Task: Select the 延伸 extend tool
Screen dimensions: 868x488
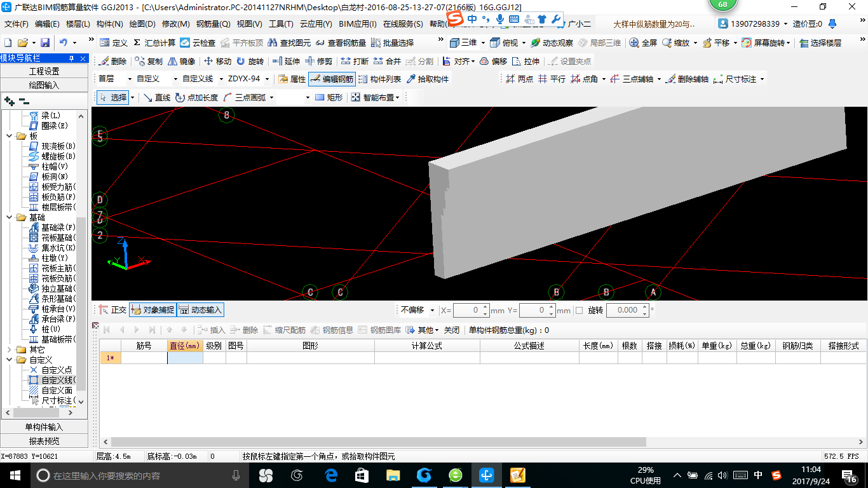Action: [x=286, y=62]
